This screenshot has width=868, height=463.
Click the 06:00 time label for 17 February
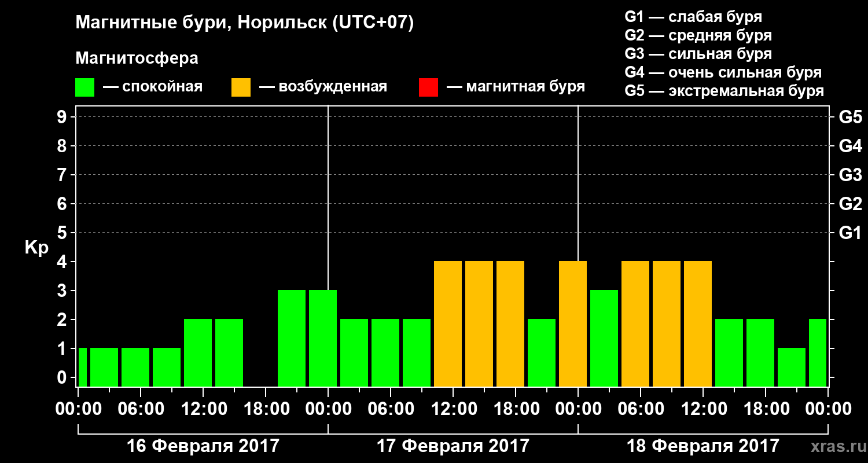391,409
